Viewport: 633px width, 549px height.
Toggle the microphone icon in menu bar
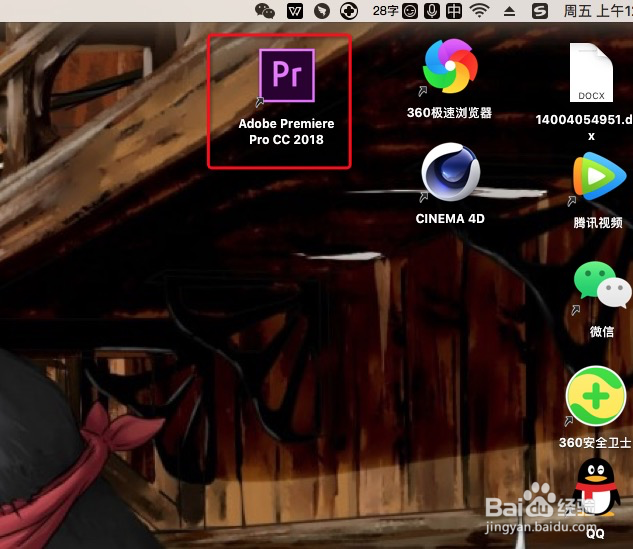pyautogui.click(x=432, y=11)
